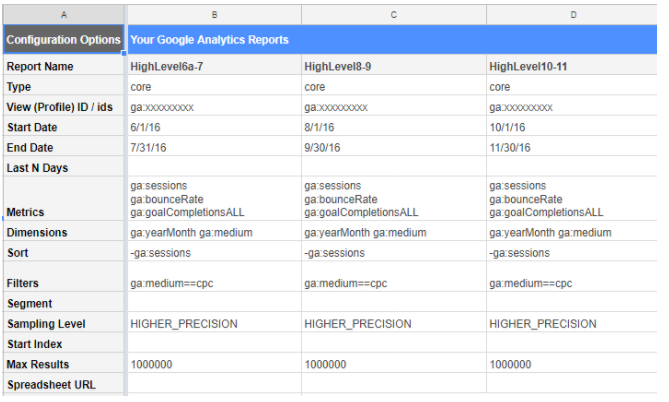Screen dimensions: 669x402
Task: Select the HighLevel10-11 report name cell
Action: point(571,67)
